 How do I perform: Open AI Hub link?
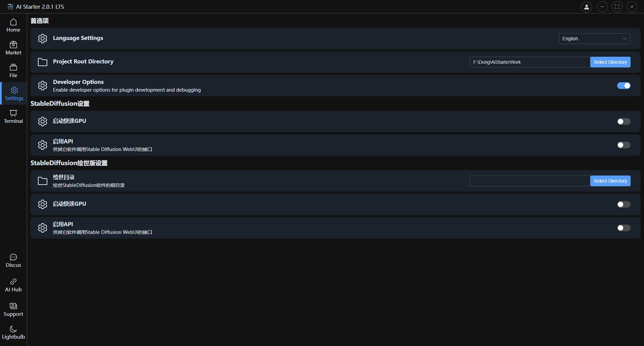(x=13, y=285)
